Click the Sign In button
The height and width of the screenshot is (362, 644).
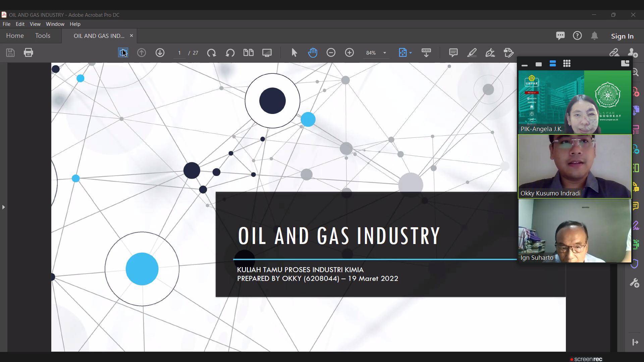pyautogui.click(x=622, y=36)
